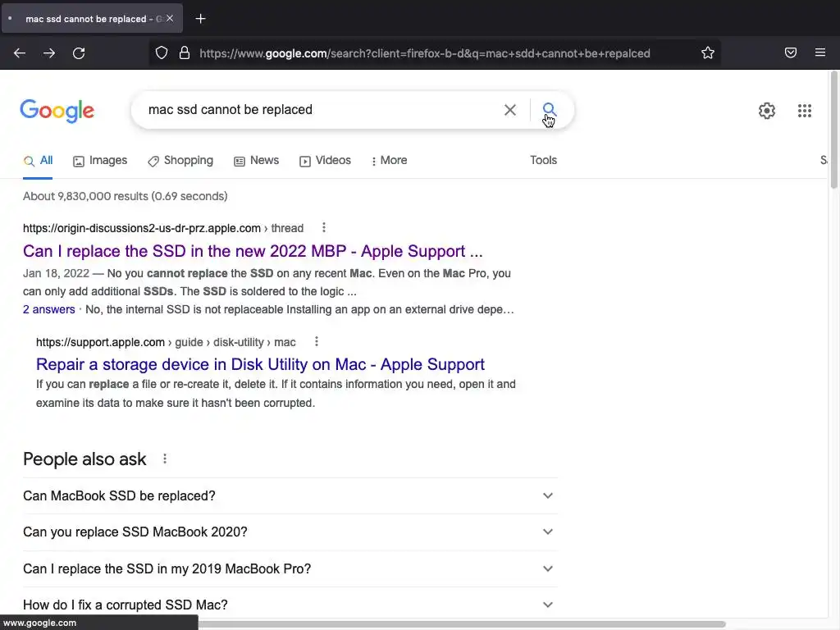Open the Firefox hamburger menu
The height and width of the screenshot is (630, 840).
(819, 52)
